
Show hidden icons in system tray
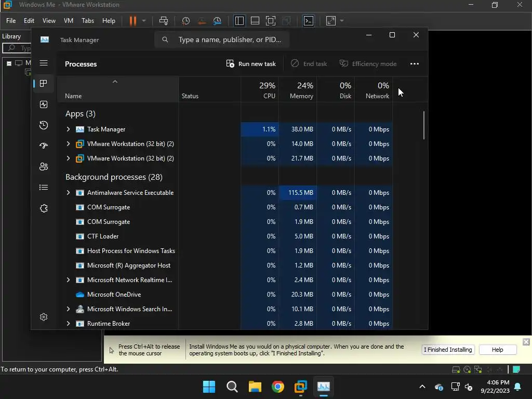click(422, 387)
